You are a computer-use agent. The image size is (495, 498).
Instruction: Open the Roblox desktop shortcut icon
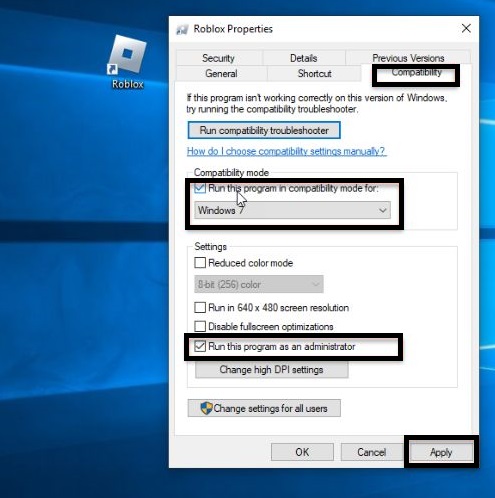(x=128, y=62)
